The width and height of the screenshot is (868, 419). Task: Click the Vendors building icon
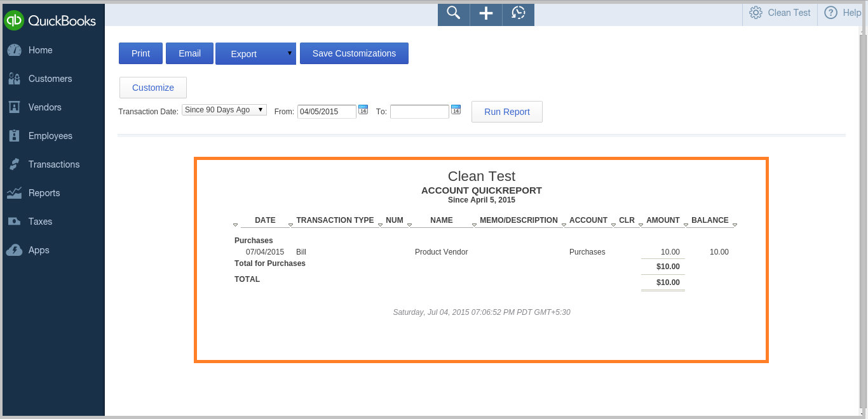[15, 107]
